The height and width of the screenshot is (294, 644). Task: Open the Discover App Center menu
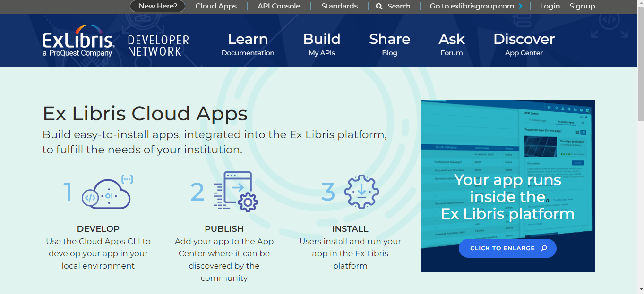pyautogui.click(x=524, y=44)
